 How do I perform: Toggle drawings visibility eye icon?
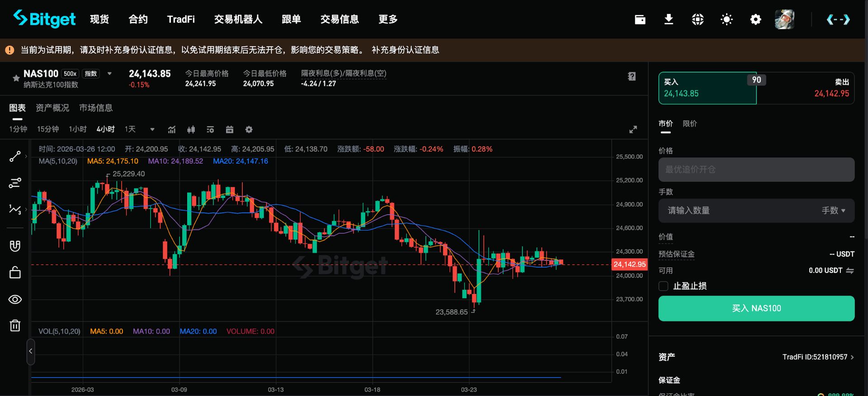[x=15, y=299]
